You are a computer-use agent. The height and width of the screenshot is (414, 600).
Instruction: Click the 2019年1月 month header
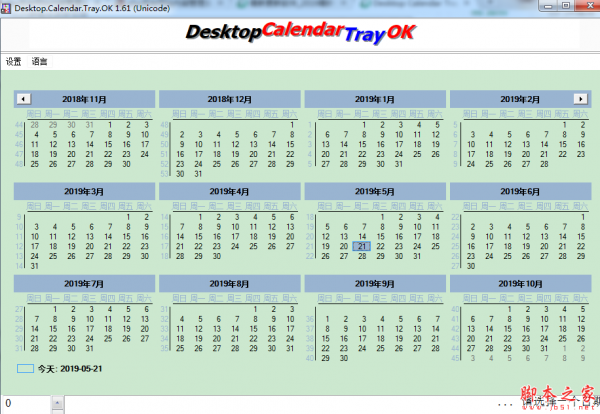pos(375,99)
